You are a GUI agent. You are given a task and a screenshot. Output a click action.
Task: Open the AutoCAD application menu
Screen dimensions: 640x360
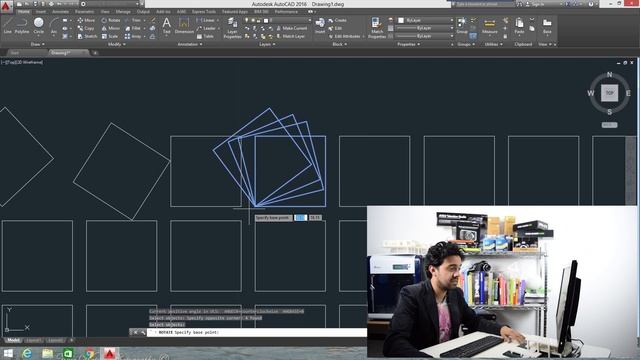coord(6,7)
